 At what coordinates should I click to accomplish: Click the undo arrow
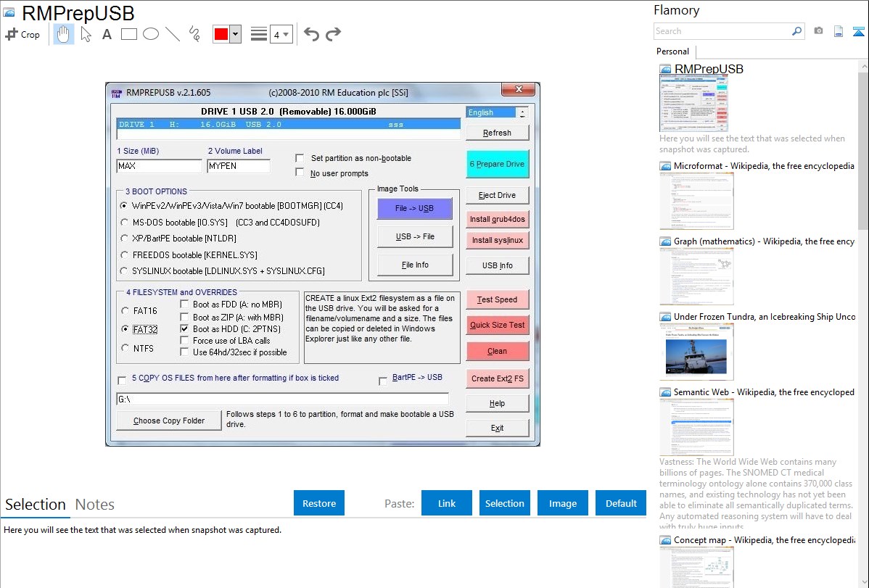coord(311,34)
